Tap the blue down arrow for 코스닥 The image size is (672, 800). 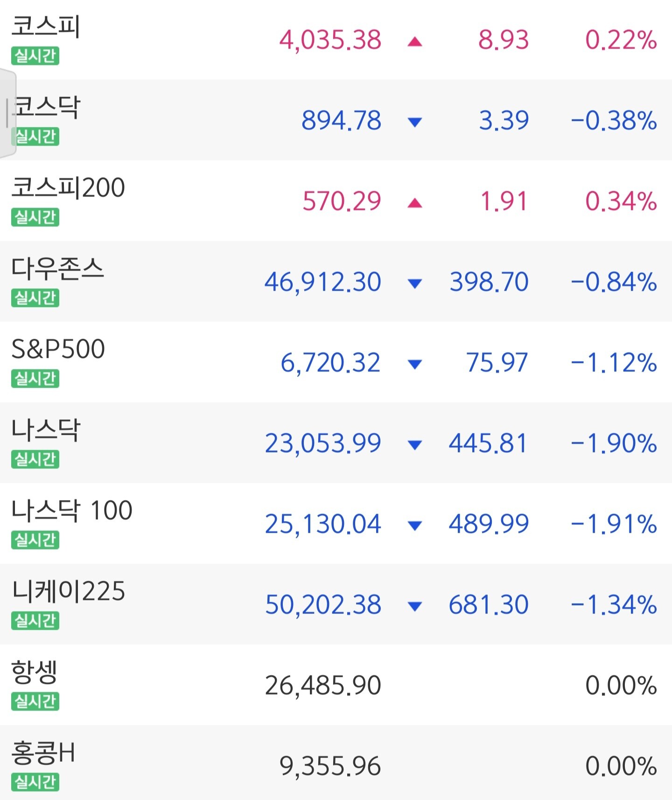[x=414, y=122]
